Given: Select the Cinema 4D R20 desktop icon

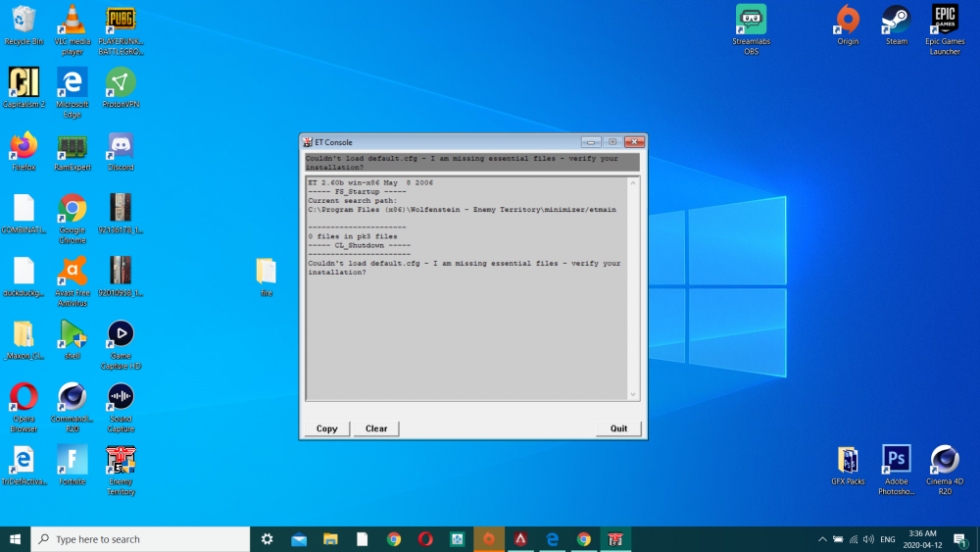Looking at the screenshot, I should (945, 470).
